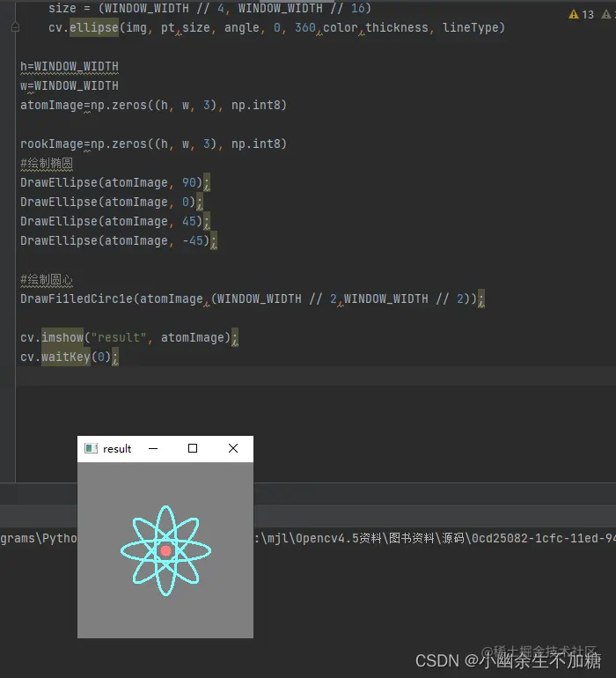Viewport: 616px width, 678px height.
Task: Click the line DrawEllipse(atomImage, -45)
Action: 119,240
